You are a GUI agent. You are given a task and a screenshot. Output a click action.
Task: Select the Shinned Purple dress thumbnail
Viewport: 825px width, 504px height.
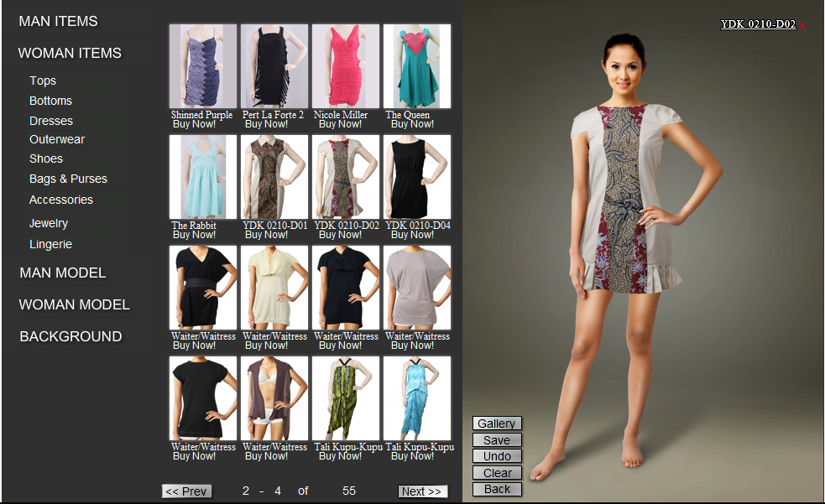click(x=203, y=66)
